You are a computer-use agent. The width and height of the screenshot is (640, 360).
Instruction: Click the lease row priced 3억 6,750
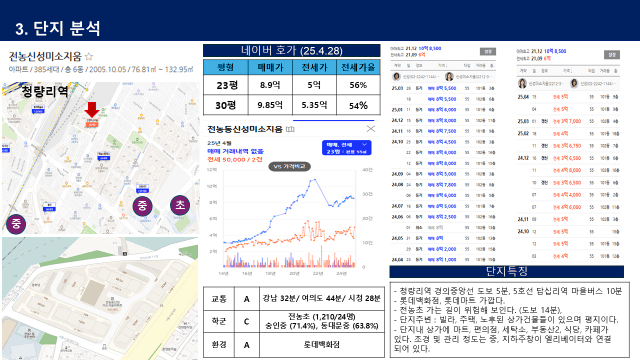pos(569,146)
